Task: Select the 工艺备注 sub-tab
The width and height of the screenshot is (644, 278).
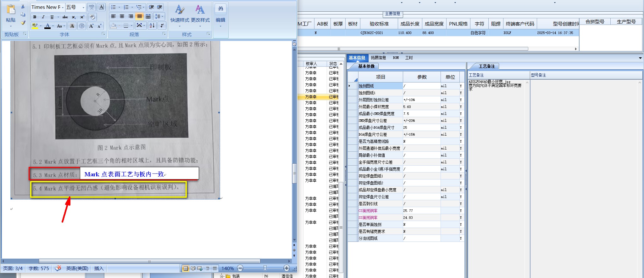Action: [487, 66]
